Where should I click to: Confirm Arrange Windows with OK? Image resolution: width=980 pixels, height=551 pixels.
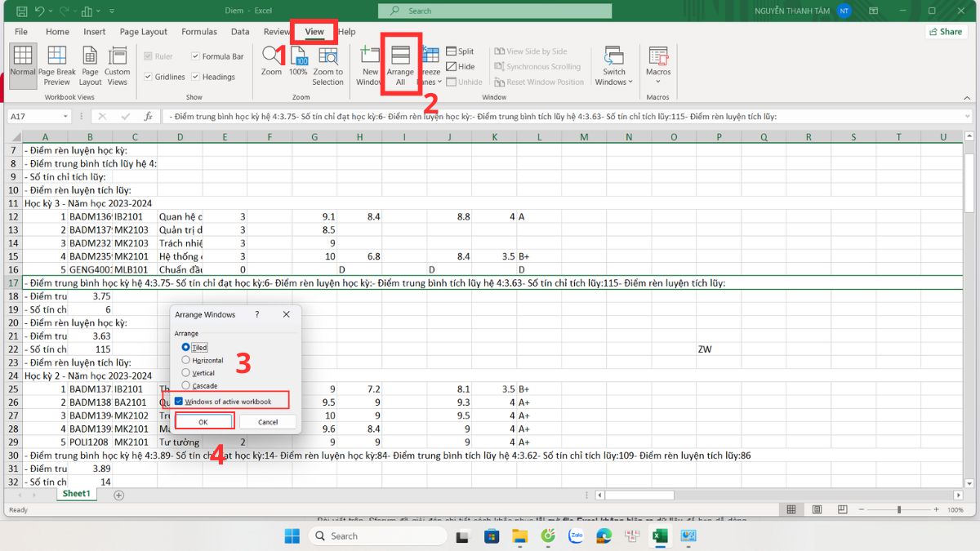203,422
